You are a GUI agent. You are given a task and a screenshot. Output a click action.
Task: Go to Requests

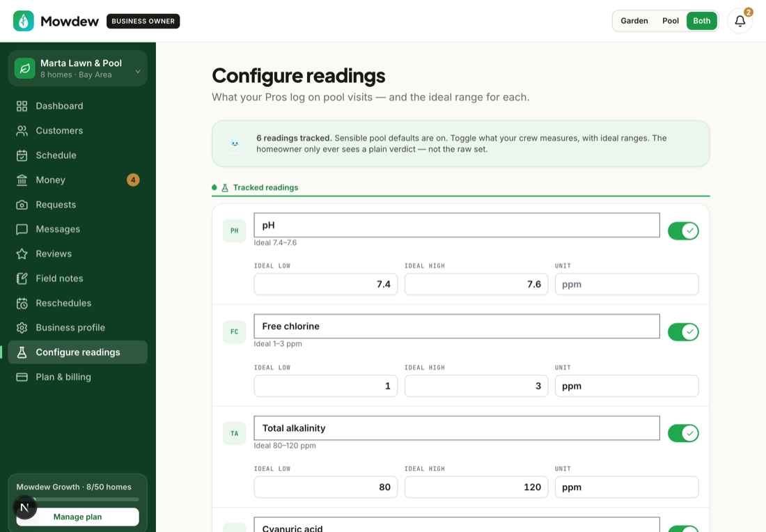tap(78, 205)
